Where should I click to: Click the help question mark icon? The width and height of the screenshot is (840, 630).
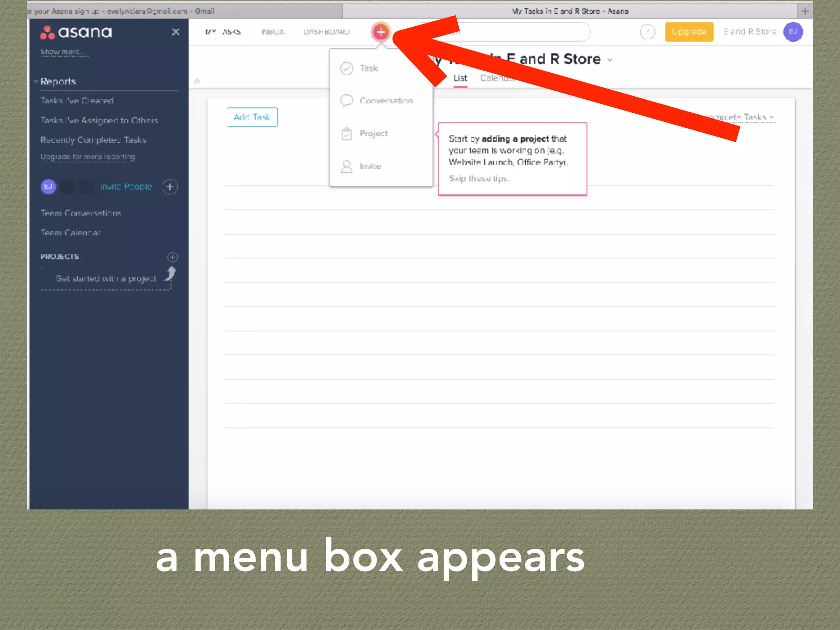click(x=648, y=32)
